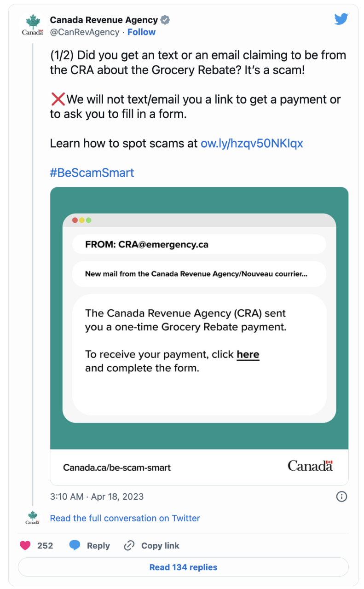Click the Canada Revenue Agency profile avatar
Viewport: 364px width, 589px height.
(33, 25)
